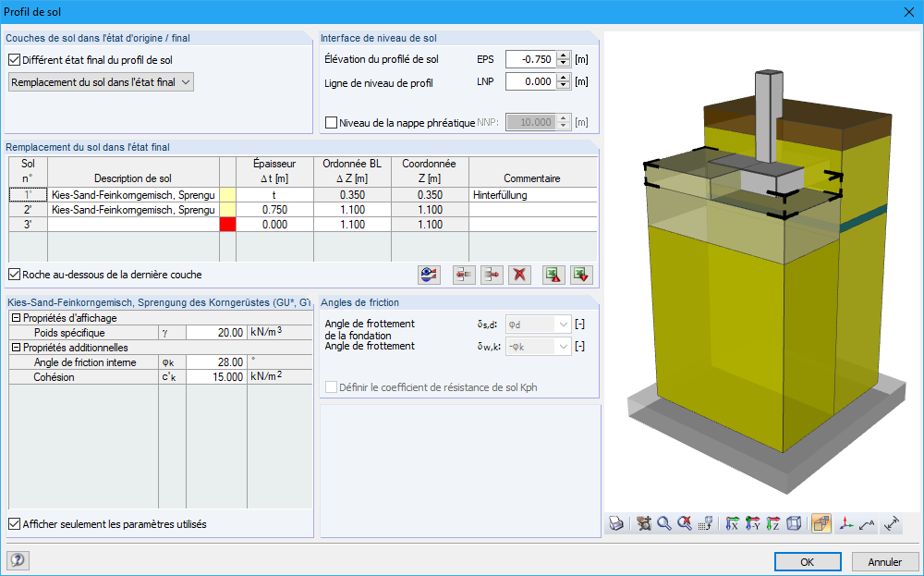Click Excel icon with red down arrow
The height and width of the screenshot is (576, 924).
(x=581, y=275)
